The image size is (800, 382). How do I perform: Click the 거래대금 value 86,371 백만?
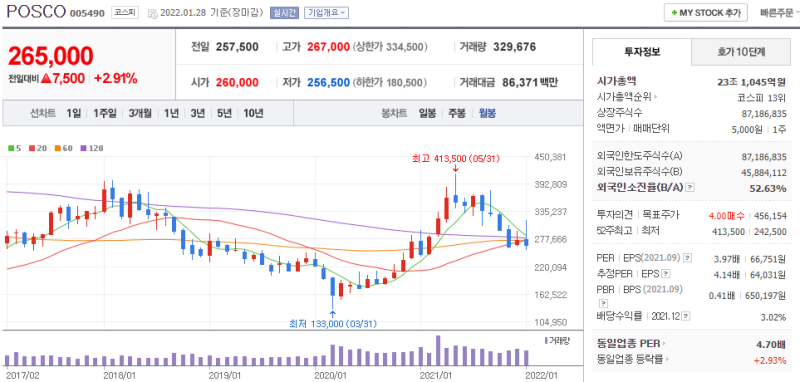point(530,82)
